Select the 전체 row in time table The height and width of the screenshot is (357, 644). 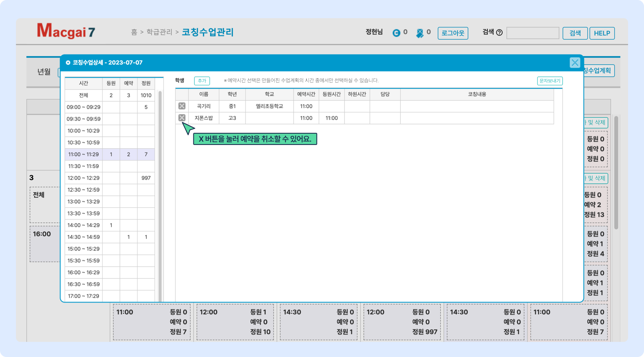coord(83,95)
